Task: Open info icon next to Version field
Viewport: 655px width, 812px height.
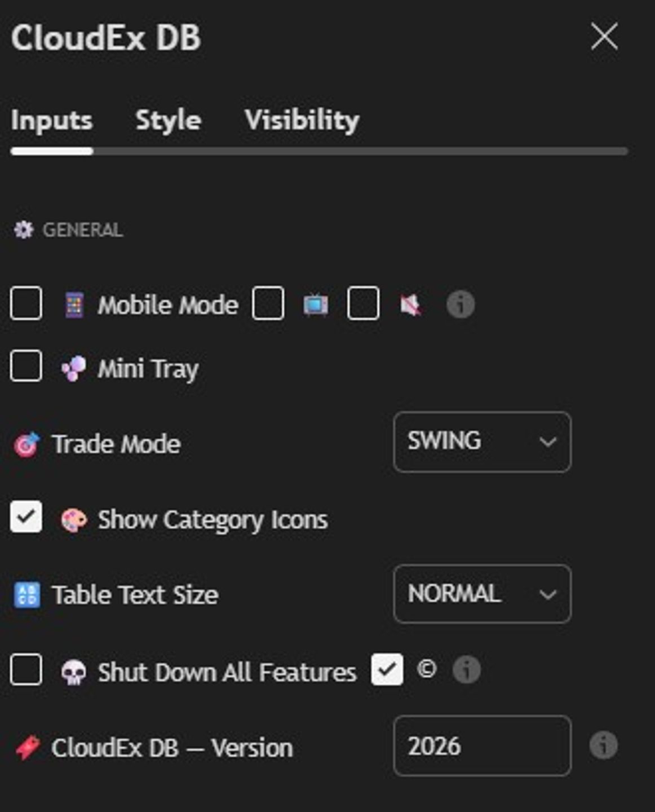Action: pyautogui.click(x=604, y=745)
